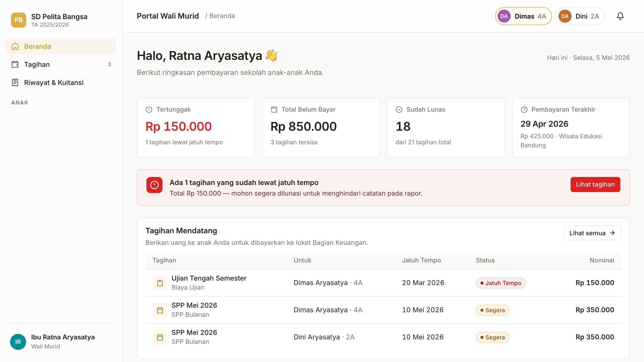Click the ANAK section label

pos(20,103)
